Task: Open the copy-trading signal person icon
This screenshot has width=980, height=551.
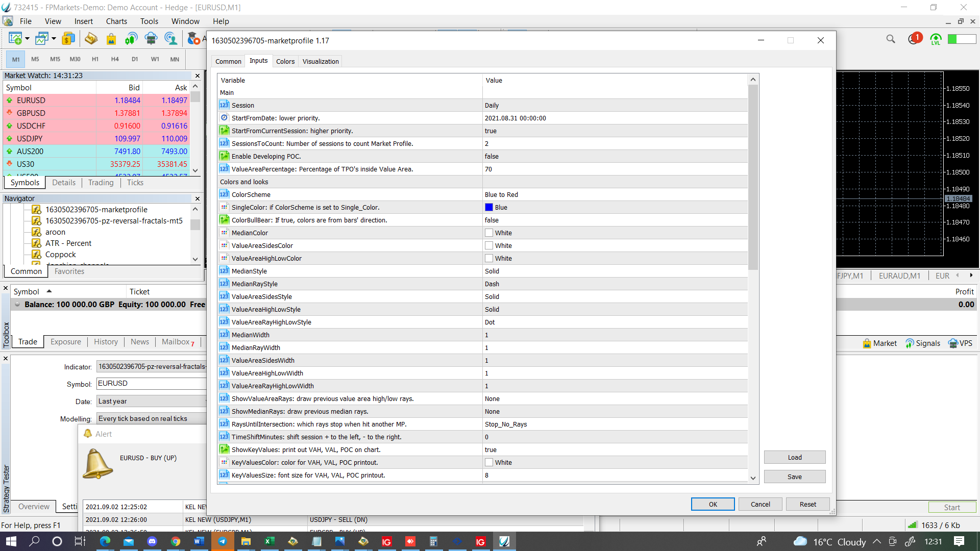Action: (x=170, y=39)
